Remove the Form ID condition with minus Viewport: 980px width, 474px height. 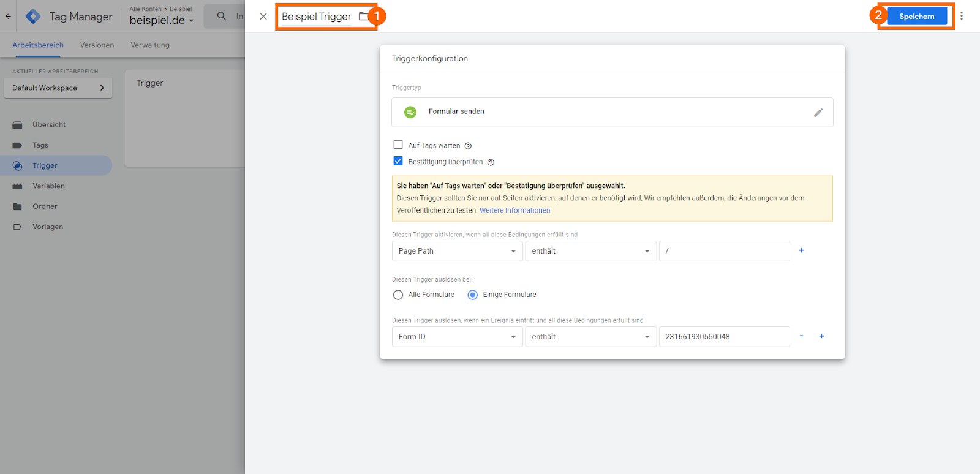tap(801, 336)
